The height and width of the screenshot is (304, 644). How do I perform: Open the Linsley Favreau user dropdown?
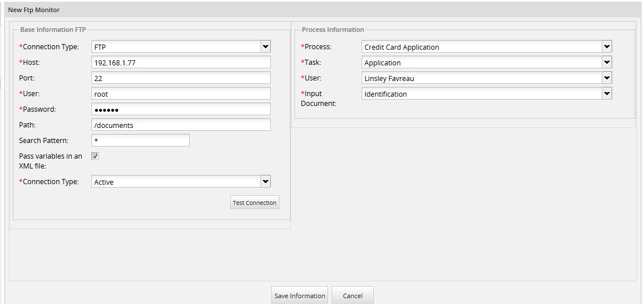(x=486, y=78)
